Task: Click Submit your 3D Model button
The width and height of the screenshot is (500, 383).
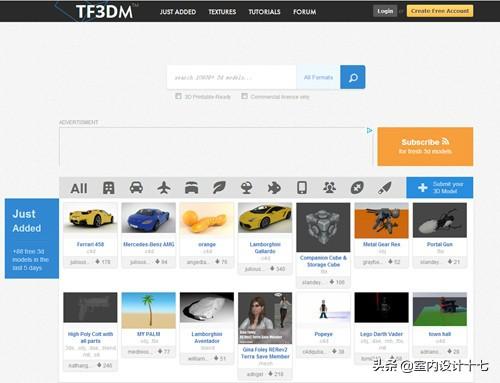Action: [439, 187]
